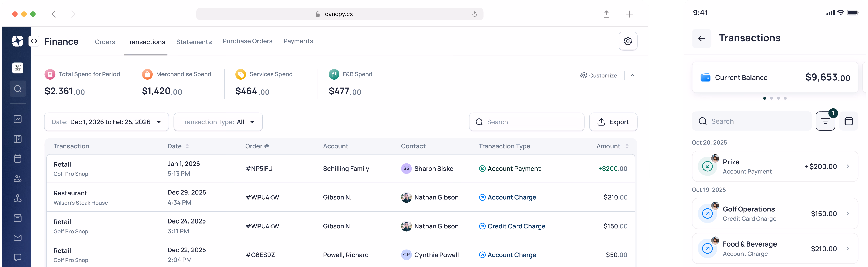Click Schilling Family account cell
This screenshot has width=868, height=267.
pos(346,169)
